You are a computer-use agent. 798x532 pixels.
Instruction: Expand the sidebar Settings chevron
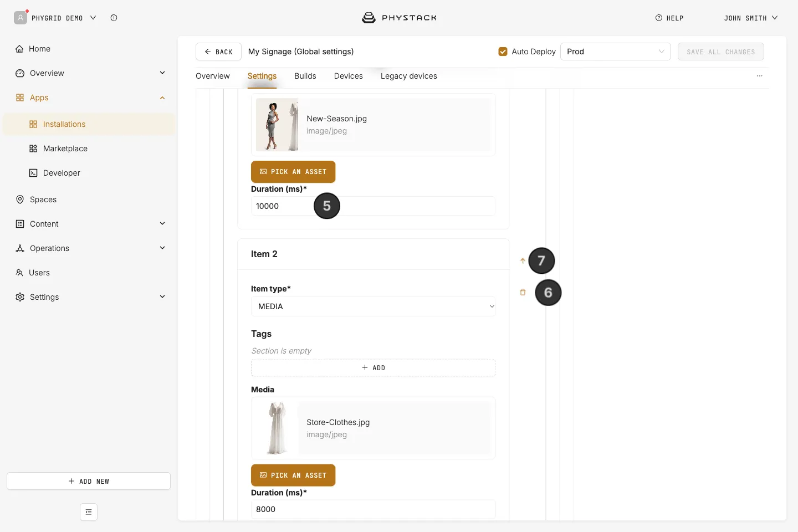coord(162,296)
